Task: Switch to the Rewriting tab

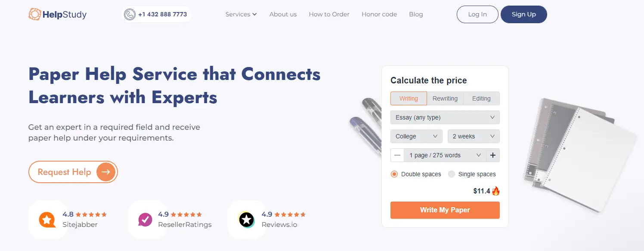Action: 445,98
